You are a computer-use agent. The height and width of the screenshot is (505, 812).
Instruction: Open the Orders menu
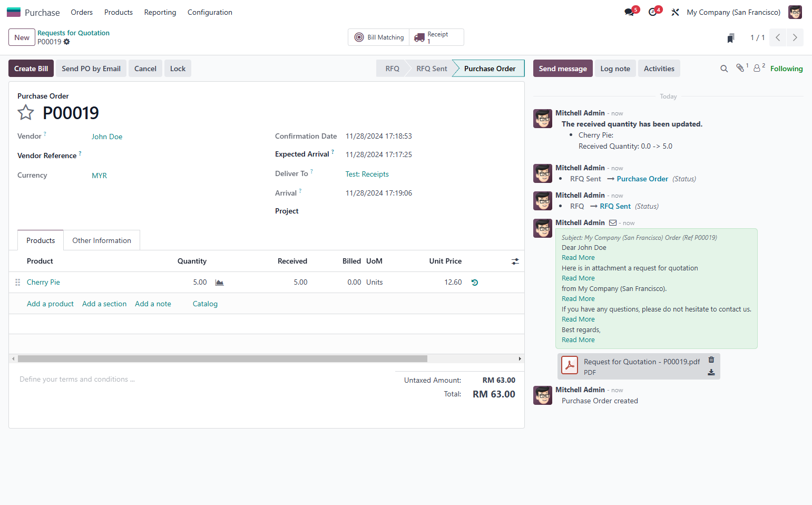pyautogui.click(x=82, y=12)
